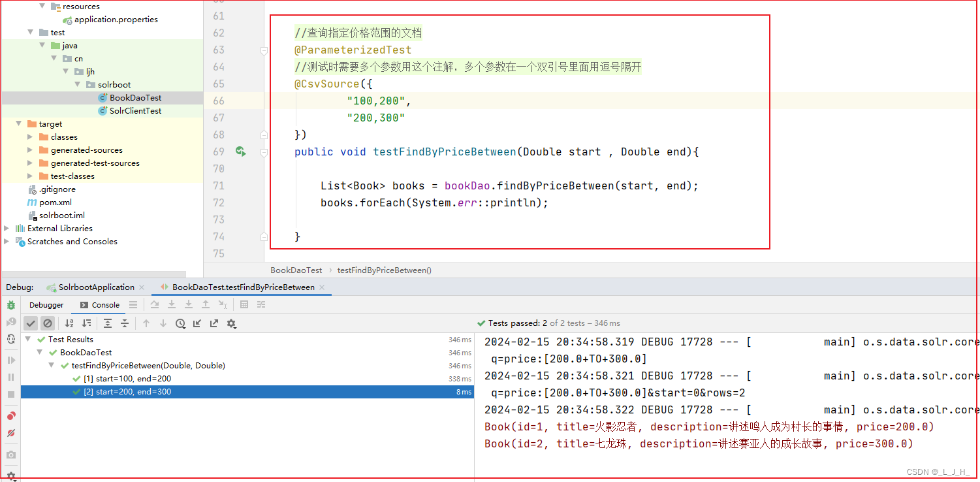Expand the target classes folder

(x=29, y=137)
